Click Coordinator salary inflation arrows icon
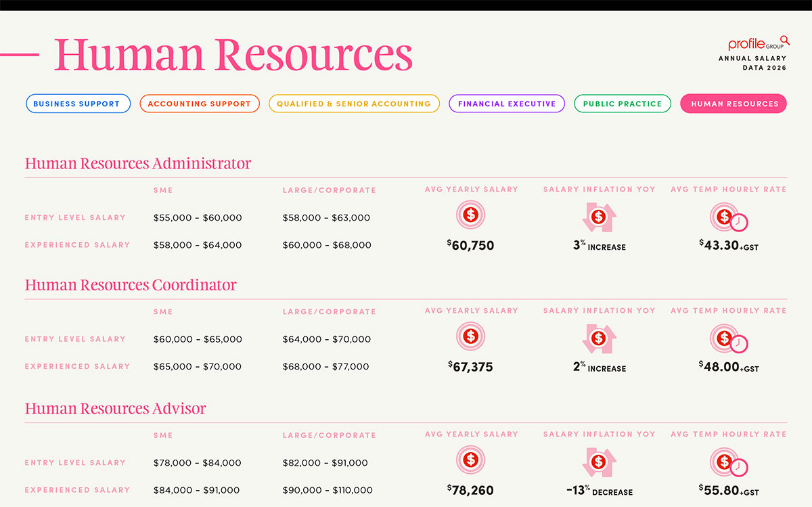This screenshot has height=507, width=812. pos(599,338)
